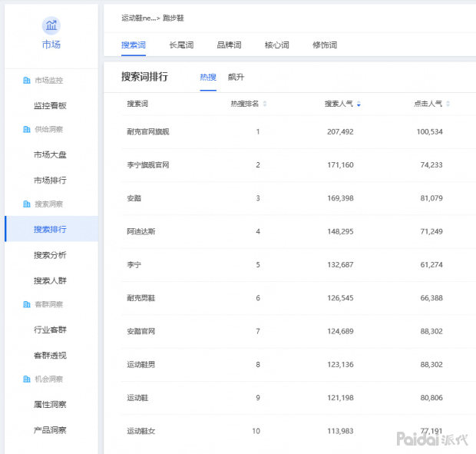Click search term 运动鞋男
The image size is (476, 454).
click(140, 365)
